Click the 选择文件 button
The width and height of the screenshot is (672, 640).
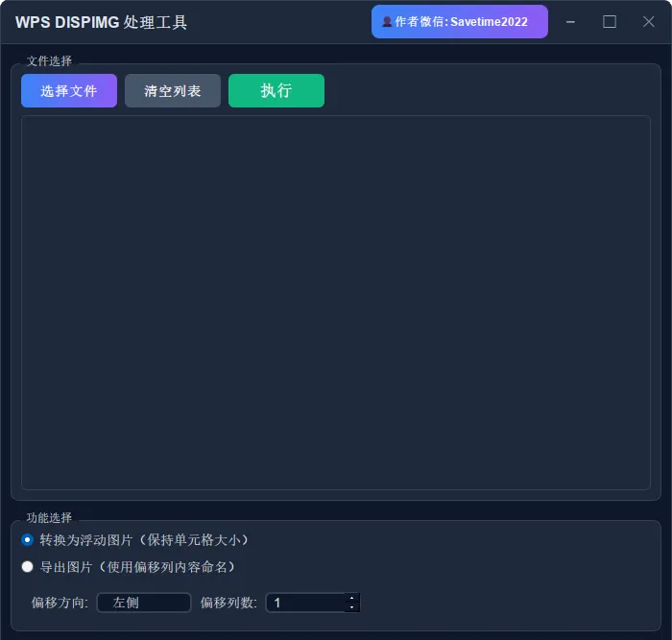68,90
